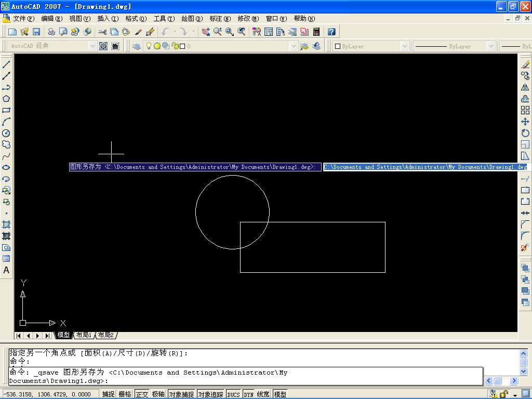Expand the layer list dropdown
The height and width of the screenshot is (399, 532).
294,46
